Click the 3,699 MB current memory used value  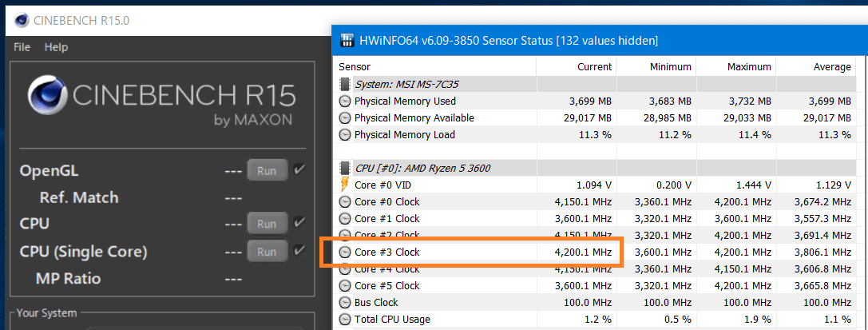(589, 101)
